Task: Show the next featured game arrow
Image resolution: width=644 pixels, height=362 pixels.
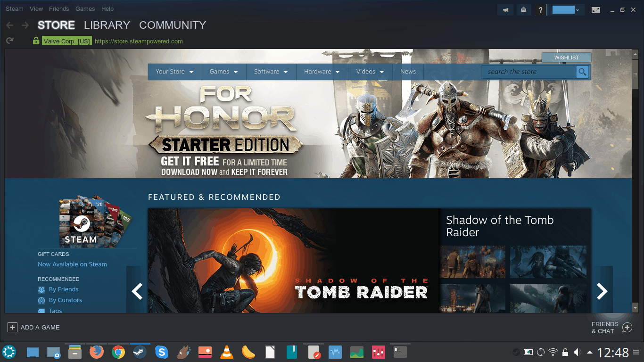Action: 602,291
